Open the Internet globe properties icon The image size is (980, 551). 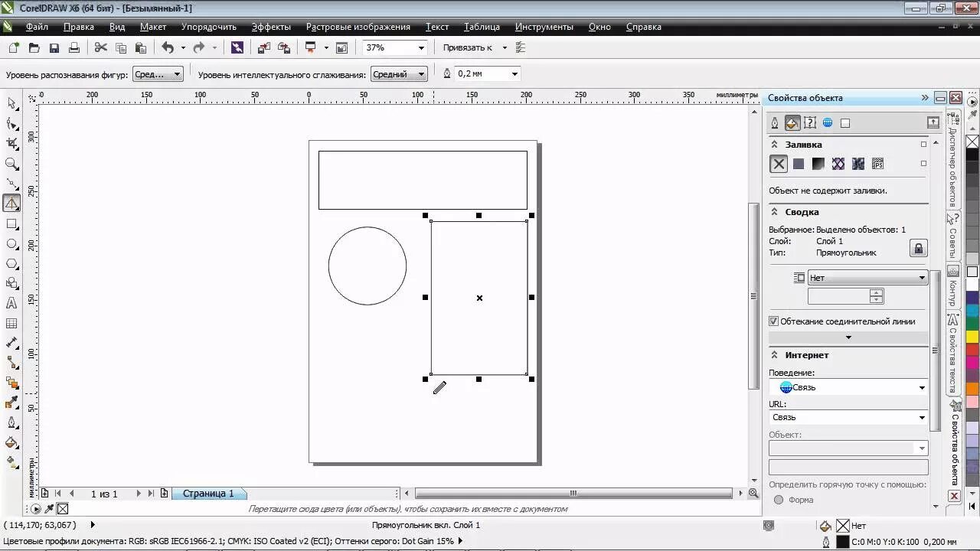(828, 123)
